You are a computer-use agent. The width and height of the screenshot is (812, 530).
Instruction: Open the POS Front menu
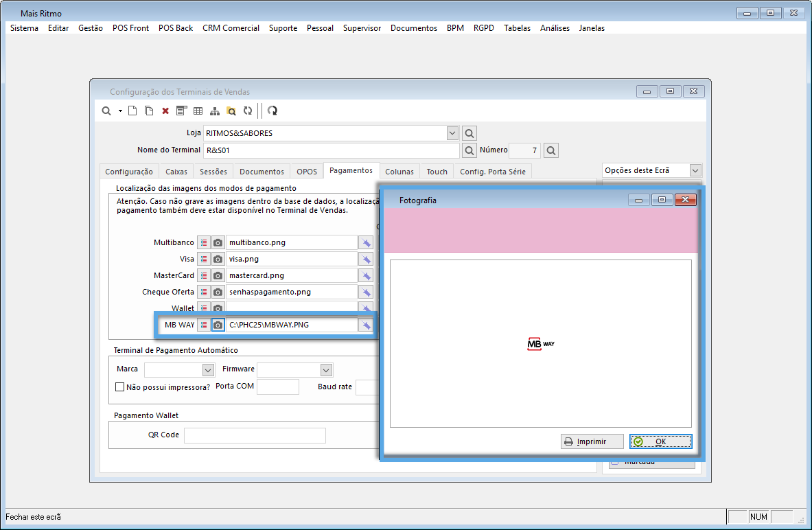[130, 28]
